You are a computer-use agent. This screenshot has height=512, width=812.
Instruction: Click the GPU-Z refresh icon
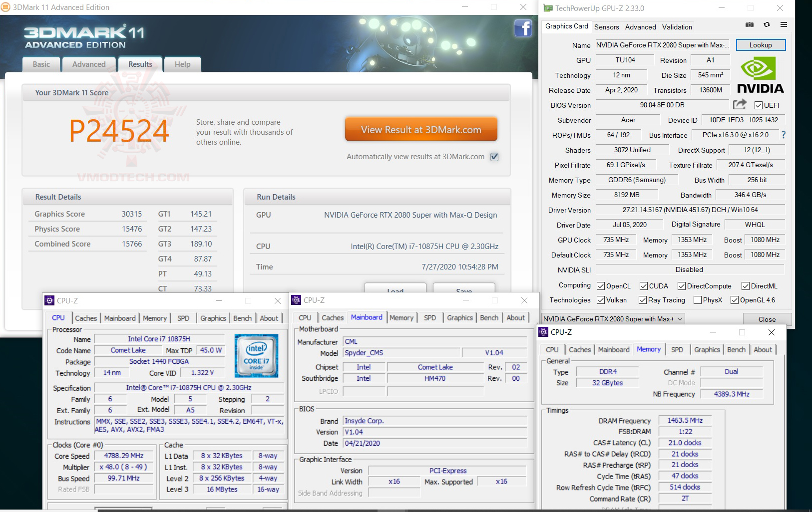767,24
